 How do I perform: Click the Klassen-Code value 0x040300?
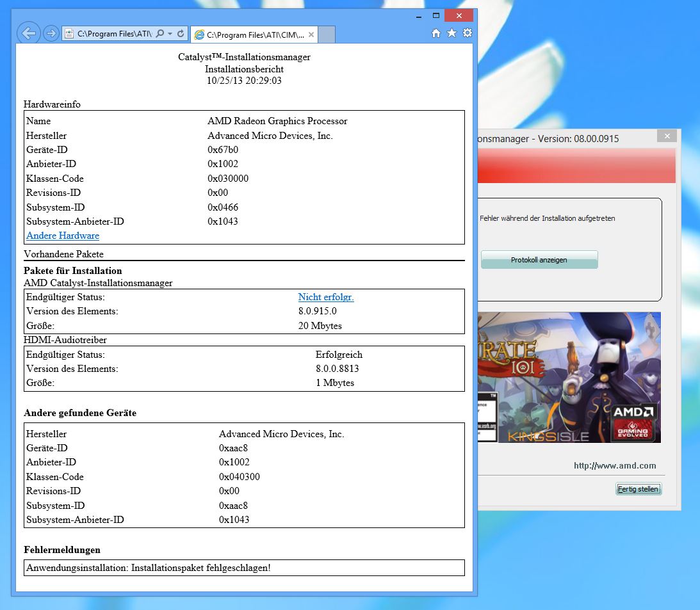240,477
